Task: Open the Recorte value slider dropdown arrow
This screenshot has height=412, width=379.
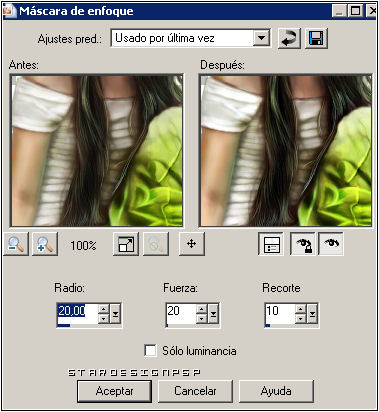Action: tap(312, 313)
